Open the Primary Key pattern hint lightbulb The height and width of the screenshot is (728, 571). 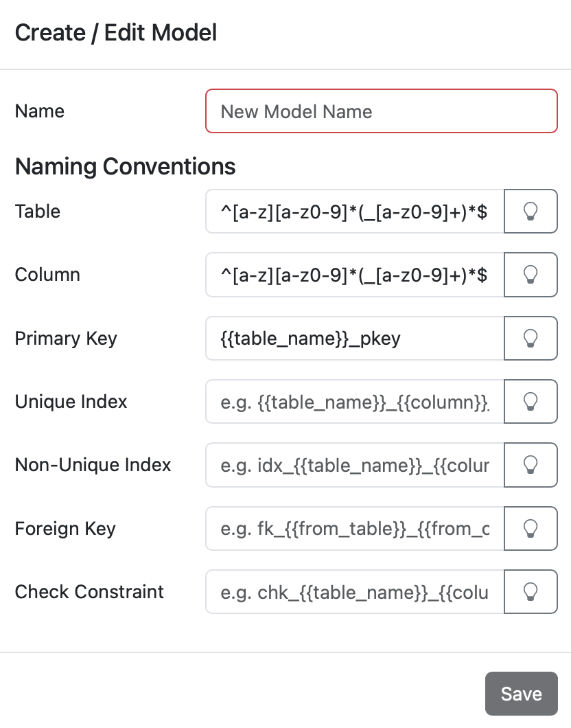pos(531,338)
